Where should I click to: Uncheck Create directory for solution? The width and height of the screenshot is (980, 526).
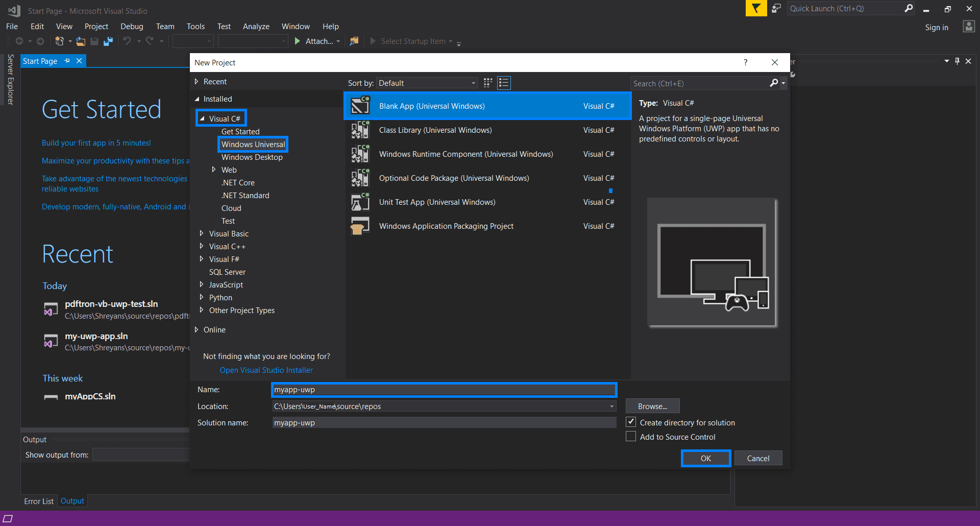click(x=631, y=422)
